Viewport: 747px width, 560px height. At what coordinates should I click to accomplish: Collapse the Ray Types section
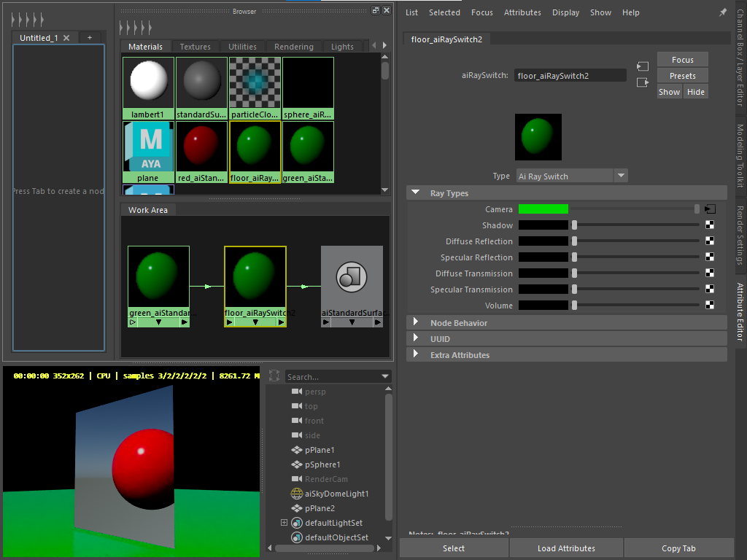pyautogui.click(x=414, y=192)
